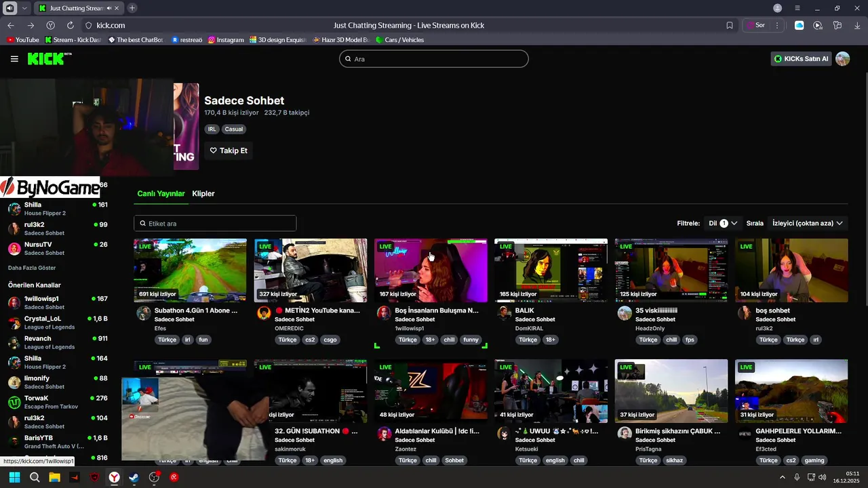Open Birikmiş sıkhazını ÇABUK stream thumbnail
Image resolution: width=868 pixels, height=488 pixels.
point(671,391)
